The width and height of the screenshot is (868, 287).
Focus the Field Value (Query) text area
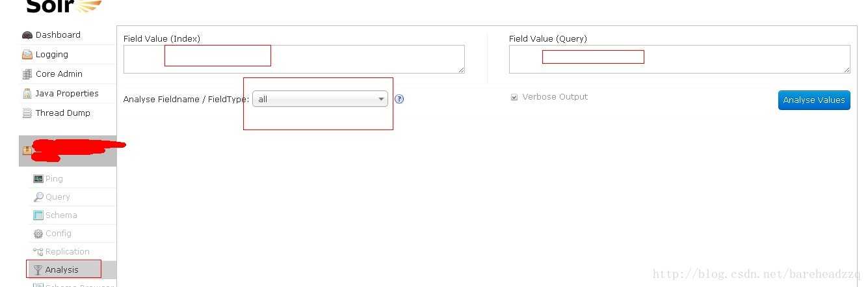[679, 59]
